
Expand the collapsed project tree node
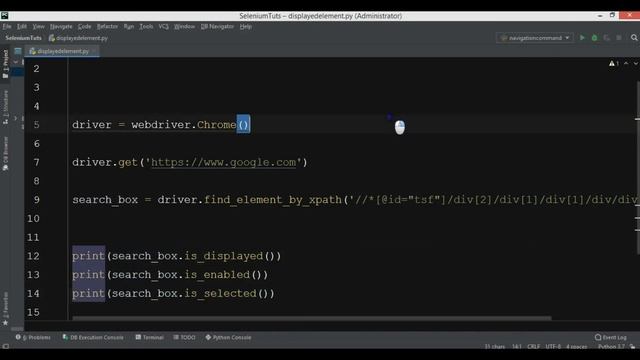point(16,118)
